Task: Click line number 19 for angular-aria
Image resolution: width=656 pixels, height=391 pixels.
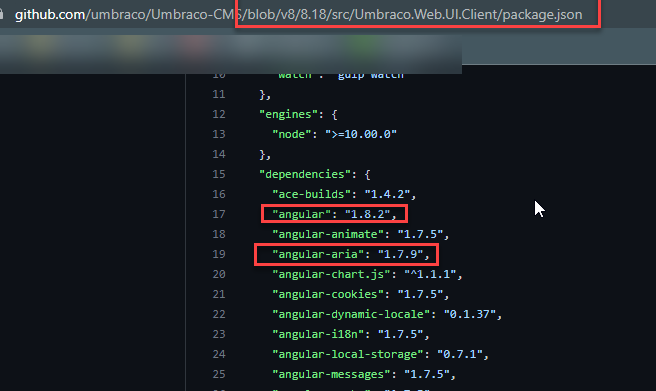Action: point(219,254)
